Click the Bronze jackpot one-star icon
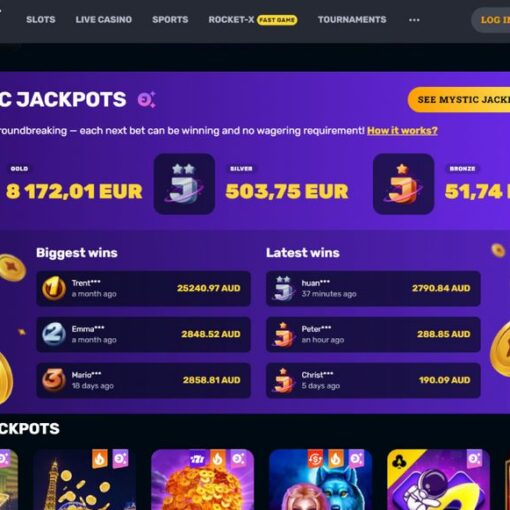Viewport: 510px width, 510px height. pos(403,184)
